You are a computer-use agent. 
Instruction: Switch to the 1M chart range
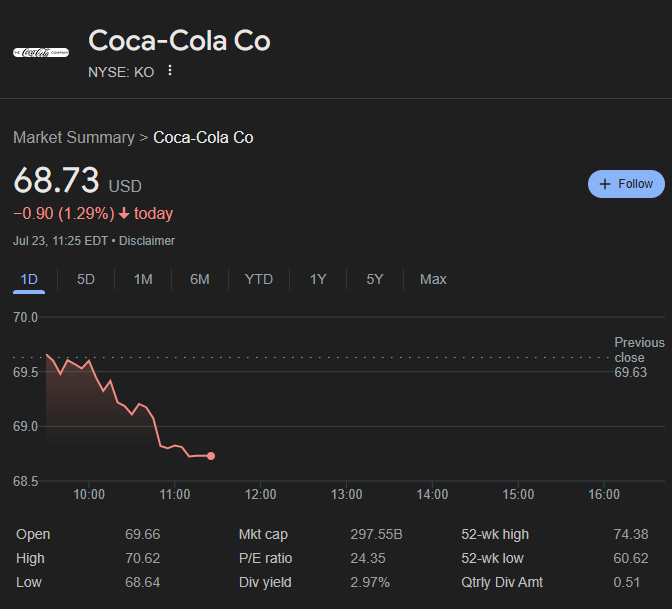point(143,279)
